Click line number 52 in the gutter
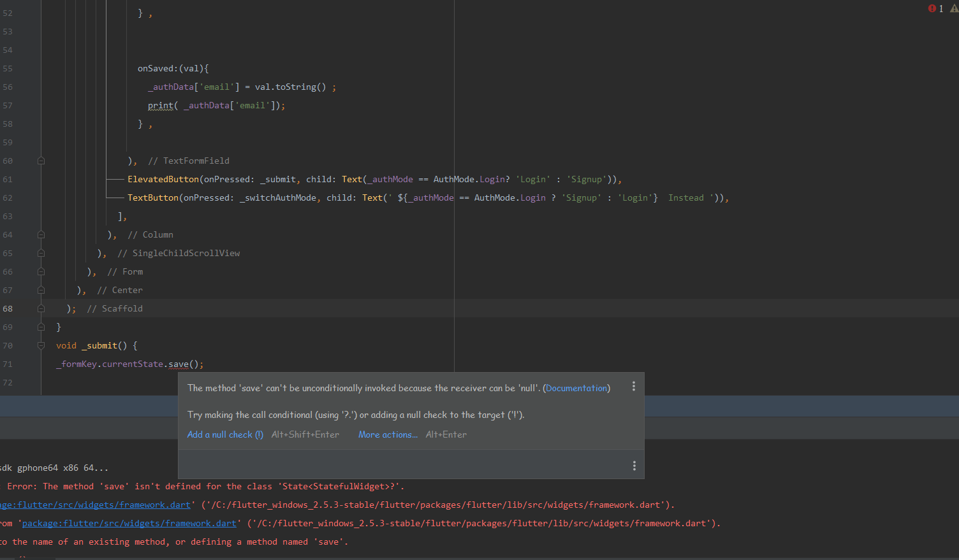The height and width of the screenshot is (560, 959). 8,13
